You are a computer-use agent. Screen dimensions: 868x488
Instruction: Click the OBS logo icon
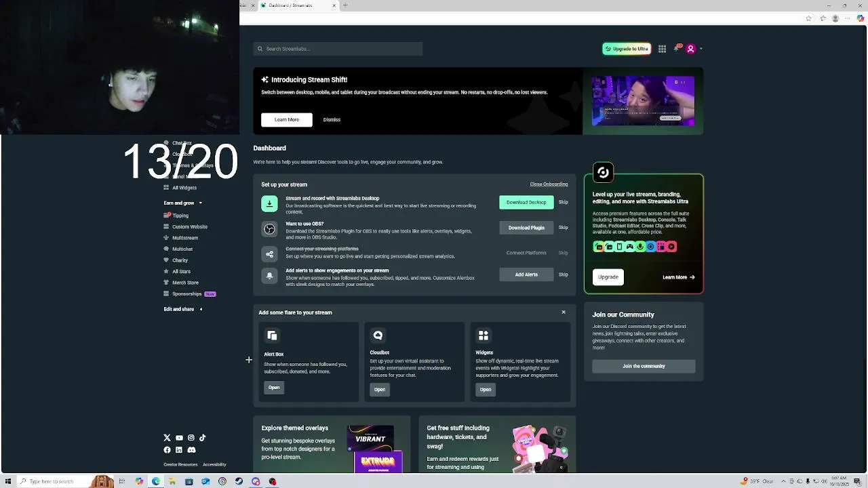[x=269, y=229]
